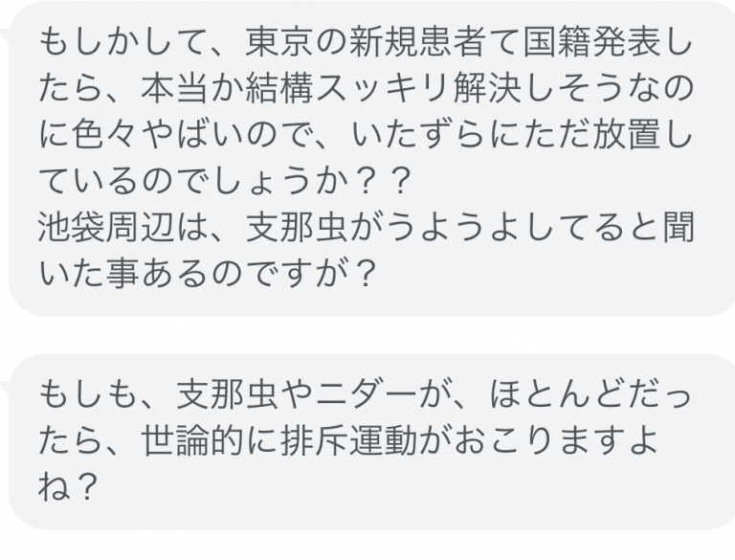Screen dimensions: 735x560
Task: Click the tail pointer of the second bubble
Action: (4, 389)
